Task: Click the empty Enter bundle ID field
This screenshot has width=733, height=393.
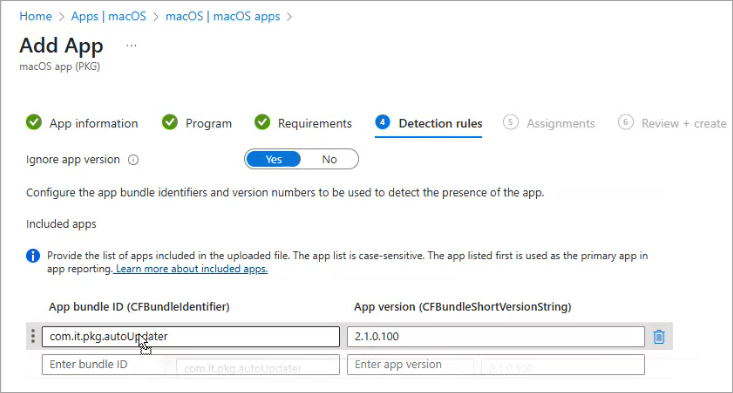Action: click(191, 364)
